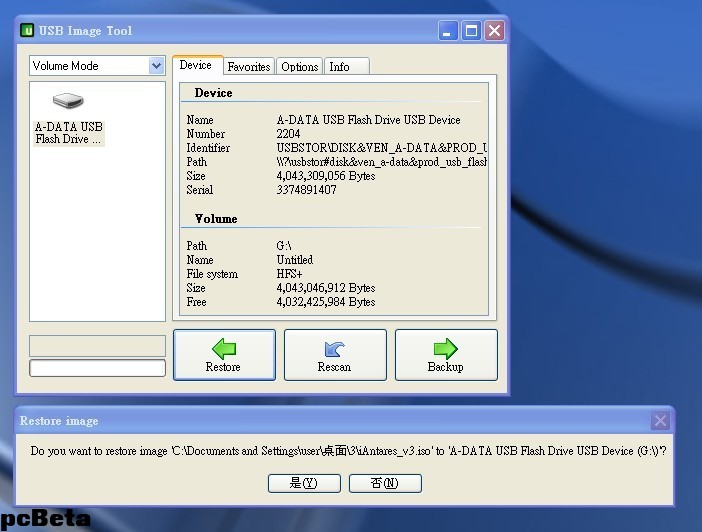Click the Device section heading
The width and height of the screenshot is (702, 532).
[x=213, y=93]
